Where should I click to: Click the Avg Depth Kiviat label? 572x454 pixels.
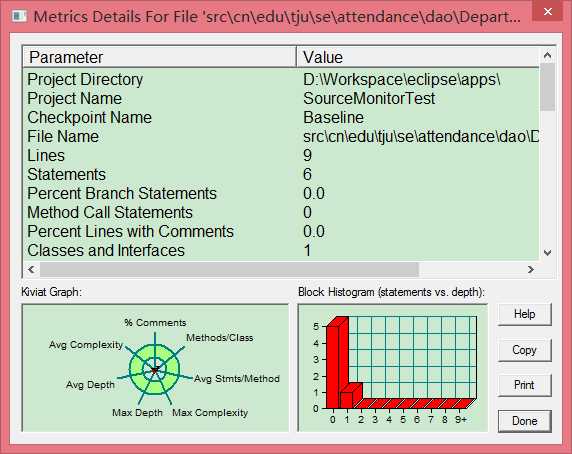coord(90,385)
